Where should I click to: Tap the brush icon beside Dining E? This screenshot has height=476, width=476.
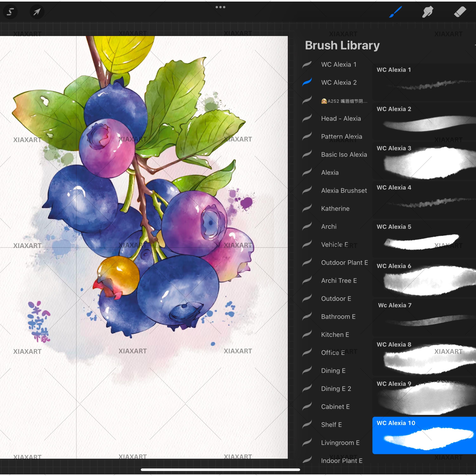coord(307,370)
